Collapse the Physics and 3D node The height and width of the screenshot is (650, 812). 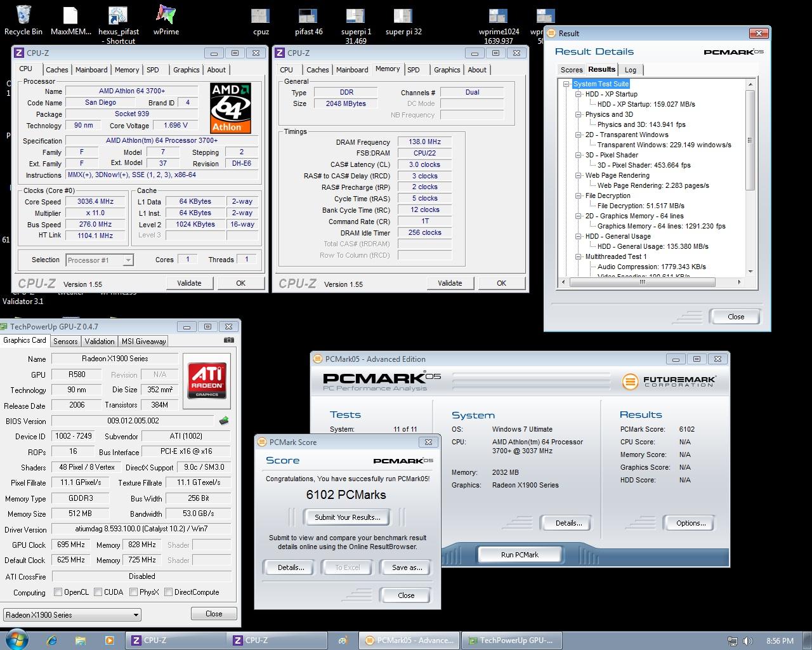(x=579, y=114)
